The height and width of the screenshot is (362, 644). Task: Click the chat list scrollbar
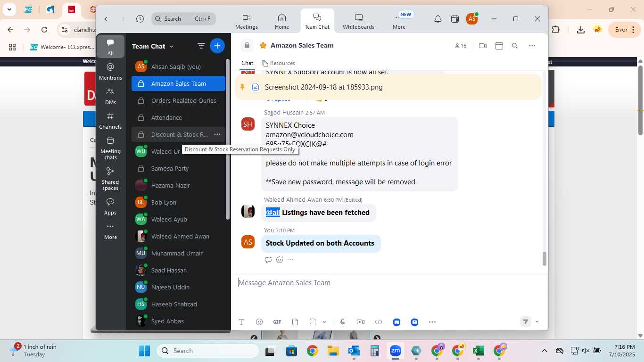(228, 139)
